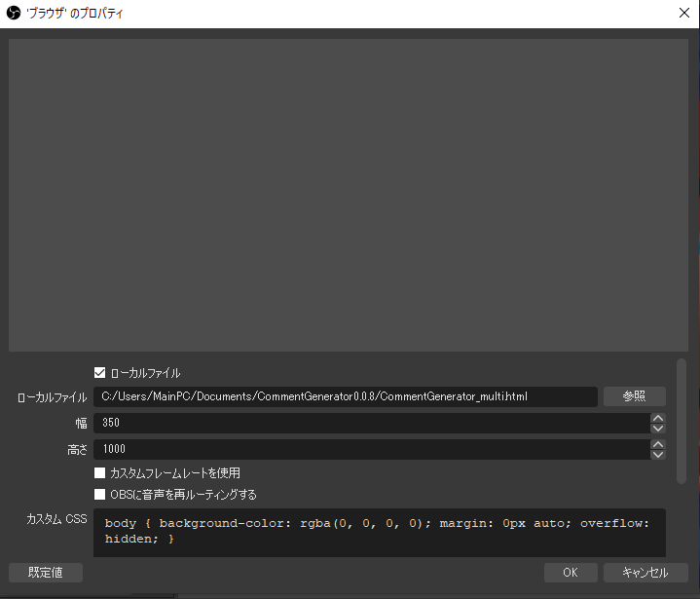Click the カスタム CSS label text
Image resolution: width=700 pixels, height=599 pixels.
(56, 518)
